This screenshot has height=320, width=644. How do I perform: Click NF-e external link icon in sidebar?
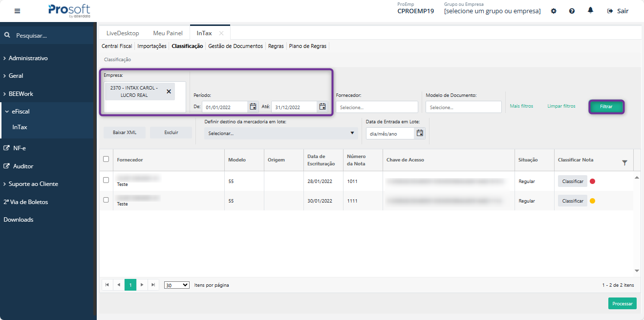[x=6, y=148]
